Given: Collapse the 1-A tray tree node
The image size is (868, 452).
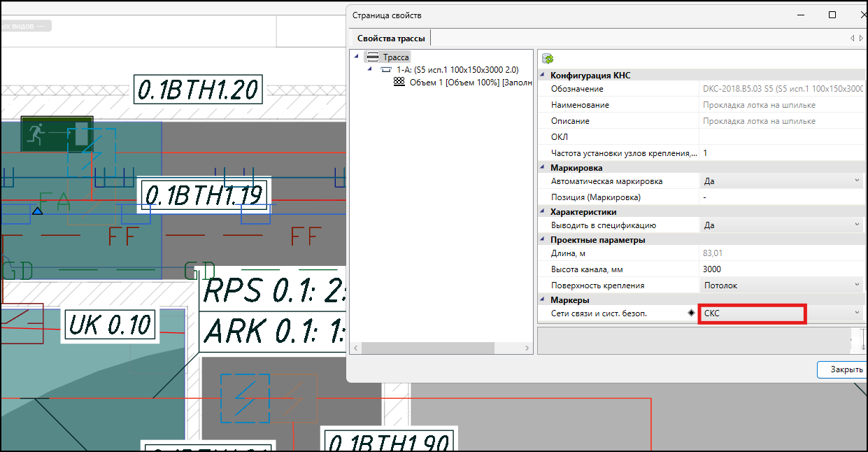Looking at the screenshot, I should tap(369, 69).
